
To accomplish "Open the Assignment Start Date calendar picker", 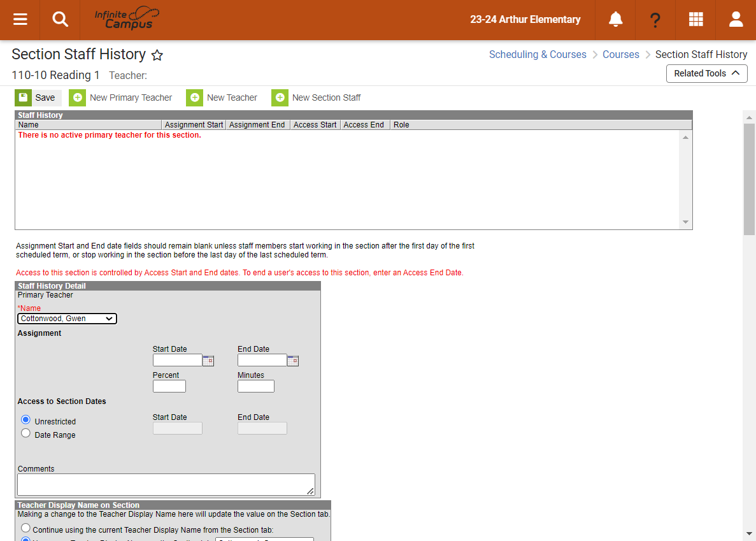I will point(208,361).
